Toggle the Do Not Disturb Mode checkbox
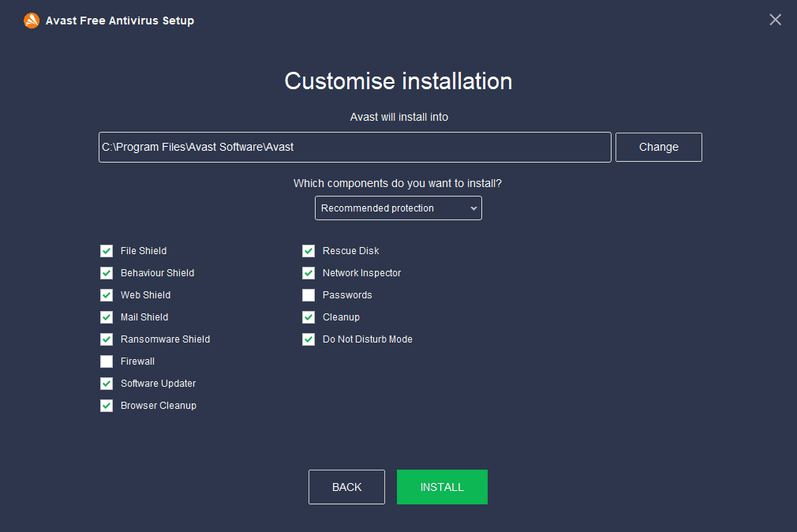The image size is (797, 532). 309,339
